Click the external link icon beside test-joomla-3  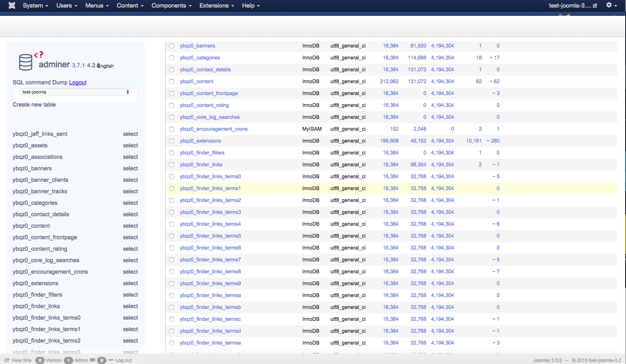(595, 6)
